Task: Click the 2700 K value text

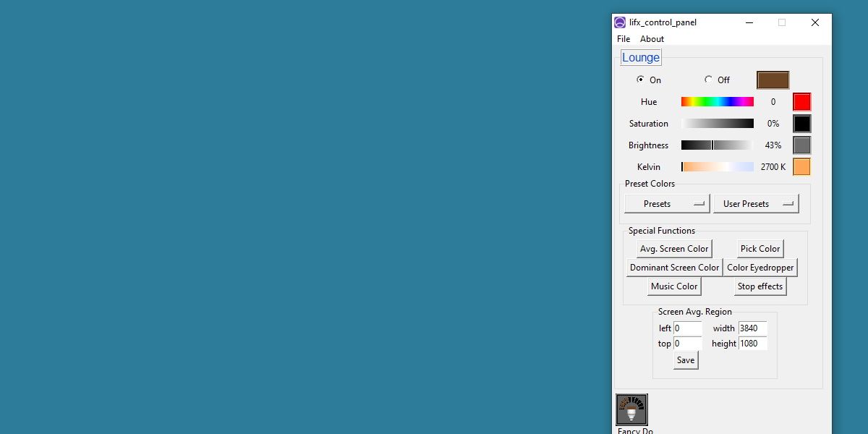Action: pyautogui.click(x=773, y=167)
